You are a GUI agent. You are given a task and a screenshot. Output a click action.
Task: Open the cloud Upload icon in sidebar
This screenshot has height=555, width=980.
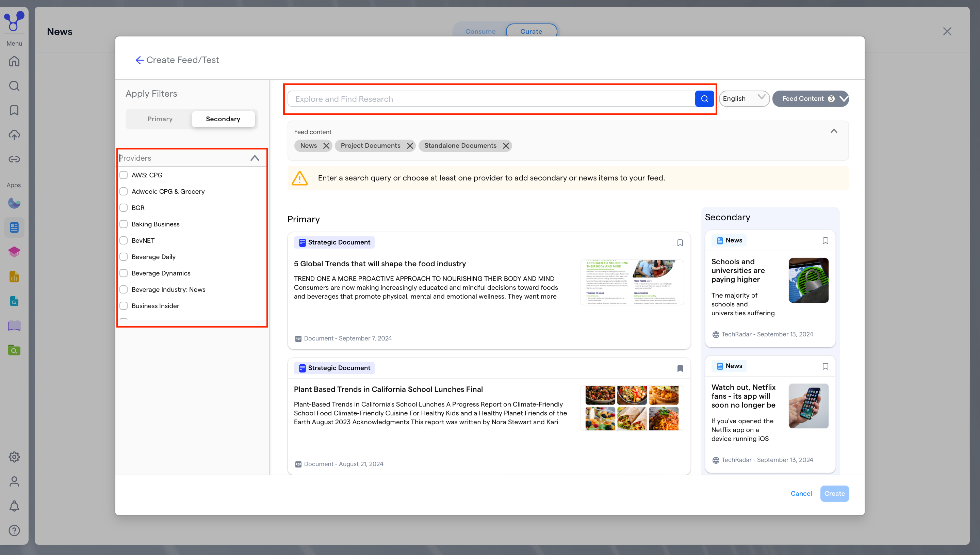point(14,134)
